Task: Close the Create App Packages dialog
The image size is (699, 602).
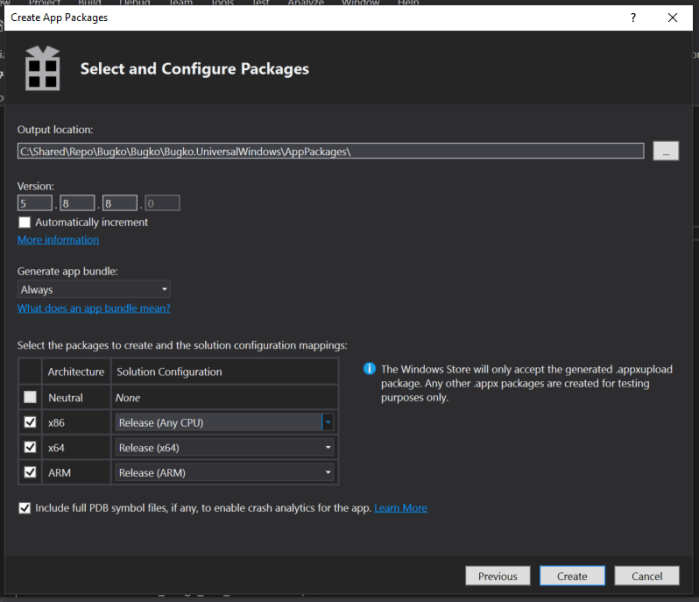Action: pos(673,17)
